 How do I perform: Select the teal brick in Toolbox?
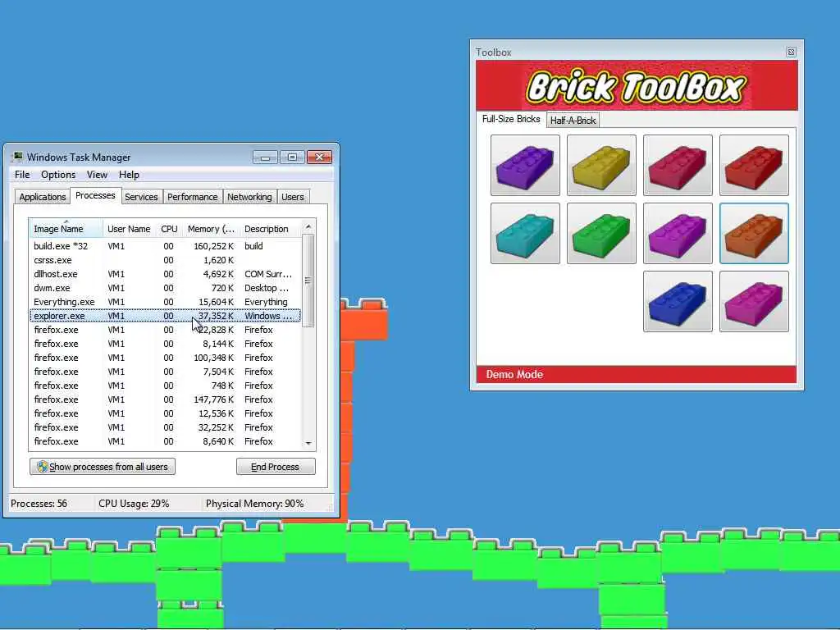(525, 233)
